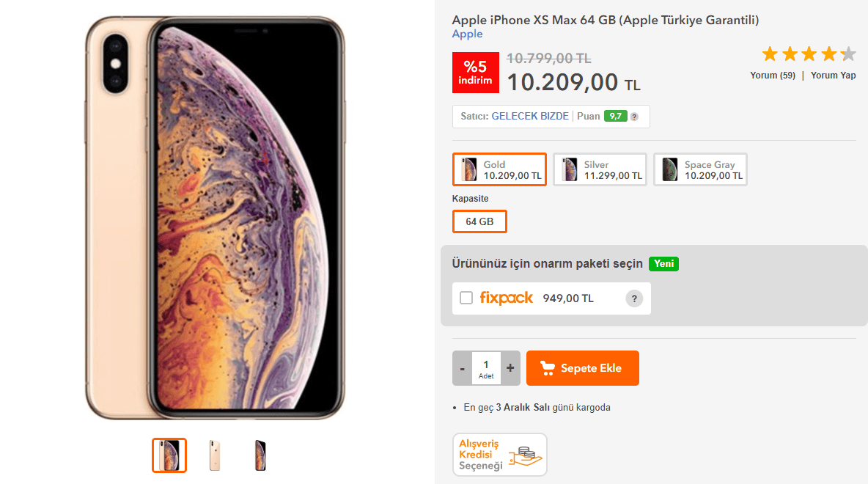
Task: Open the Apple brand link
Action: click(x=467, y=34)
